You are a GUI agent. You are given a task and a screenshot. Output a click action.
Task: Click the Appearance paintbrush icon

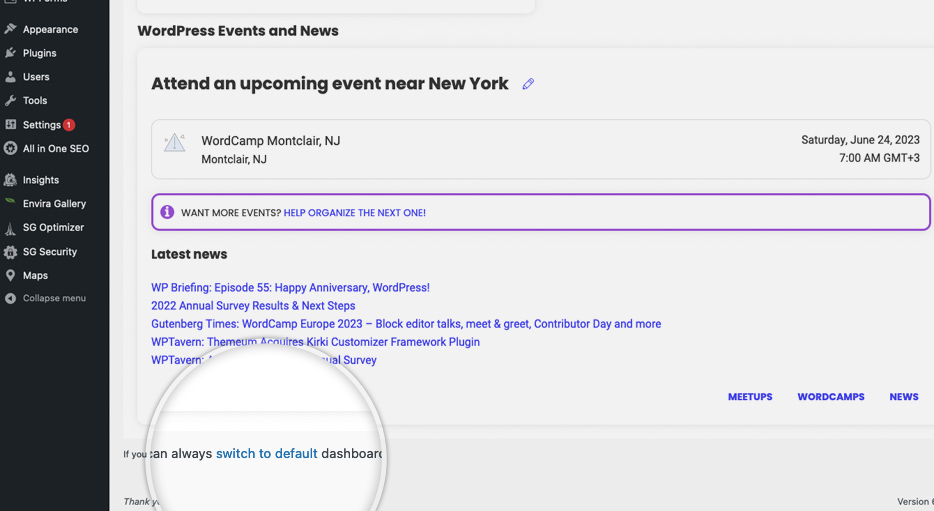pos(10,29)
